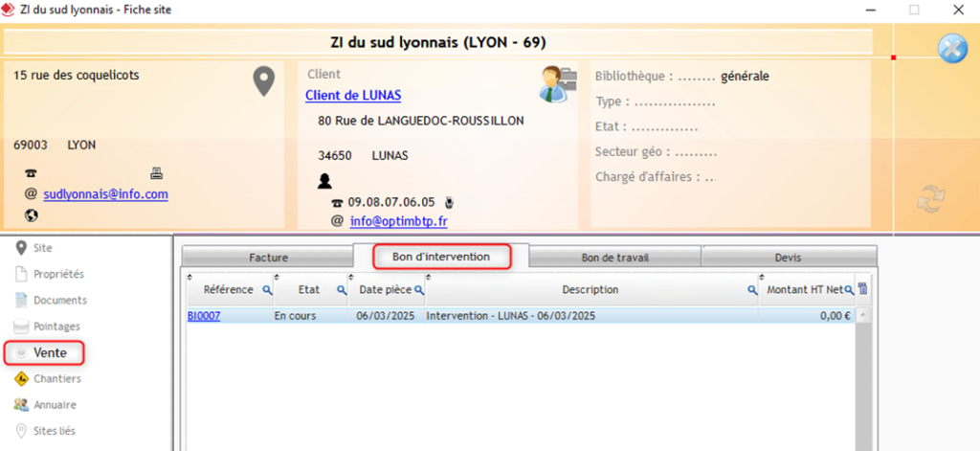The height and width of the screenshot is (451, 980).
Task: Open the Client de LUNAS link
Action: click(353, 96)
